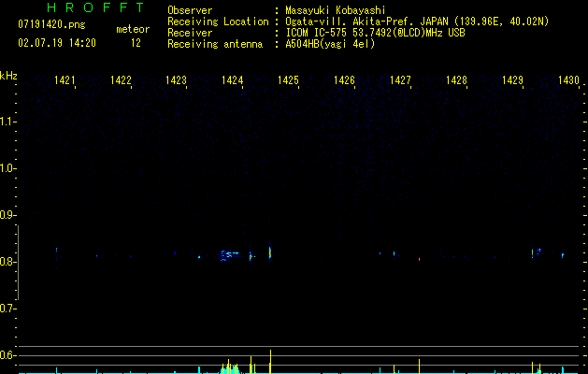The image size is (588, 374).
Task: Click the ICOM IC-575 receiver value
Action: (375, 33)
